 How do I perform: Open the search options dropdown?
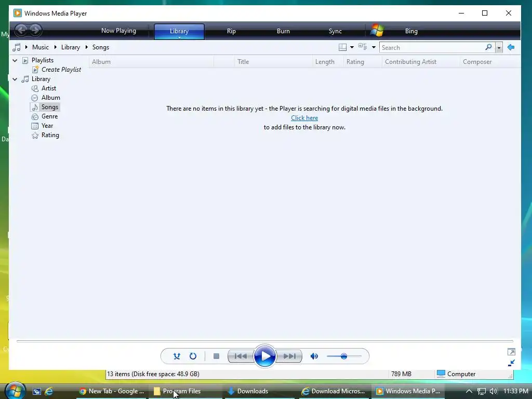point(499,47)
